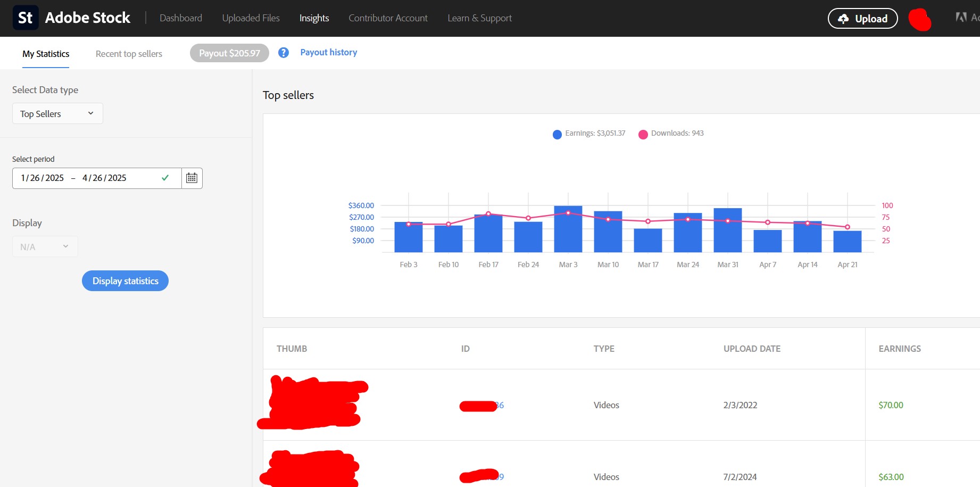Viewport: 980px width, 487px height.
Task: Switch to Recent top sellers tab
Action: (x=129, y=54)
